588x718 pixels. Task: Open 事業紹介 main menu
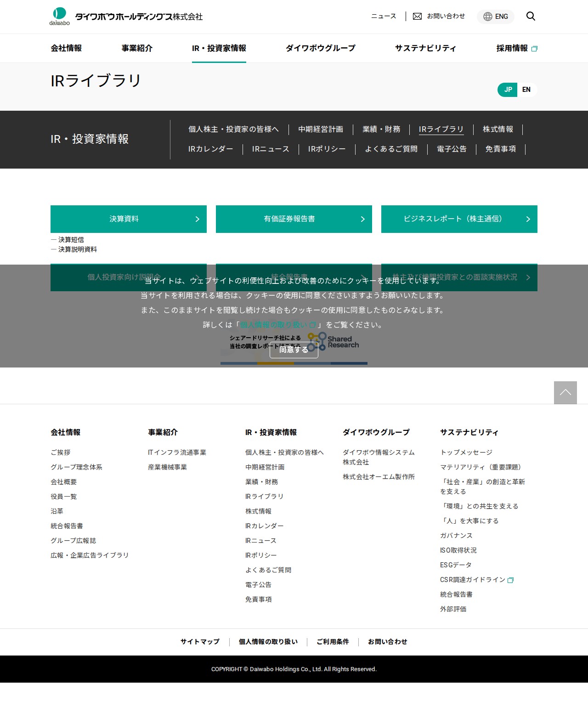[x=137, y=48]
